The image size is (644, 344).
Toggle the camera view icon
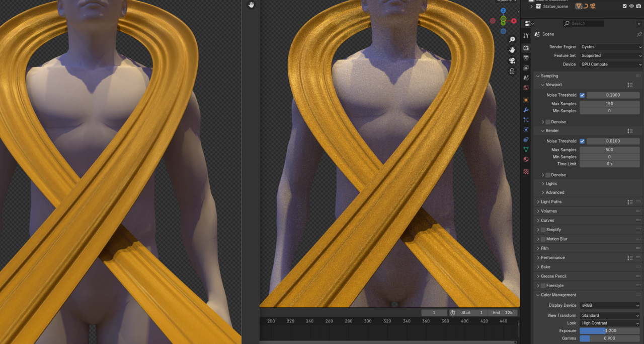point(512,61)
